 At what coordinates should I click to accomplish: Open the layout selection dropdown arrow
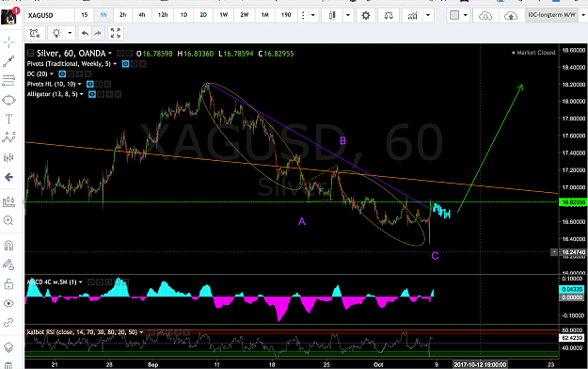click(466, 15)
